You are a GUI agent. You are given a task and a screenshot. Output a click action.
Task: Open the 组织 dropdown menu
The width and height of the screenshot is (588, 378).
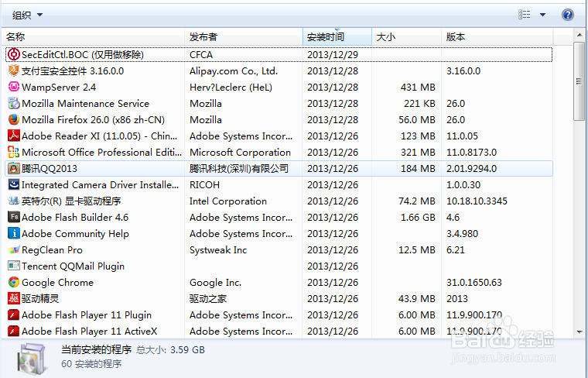click(27, 15)
